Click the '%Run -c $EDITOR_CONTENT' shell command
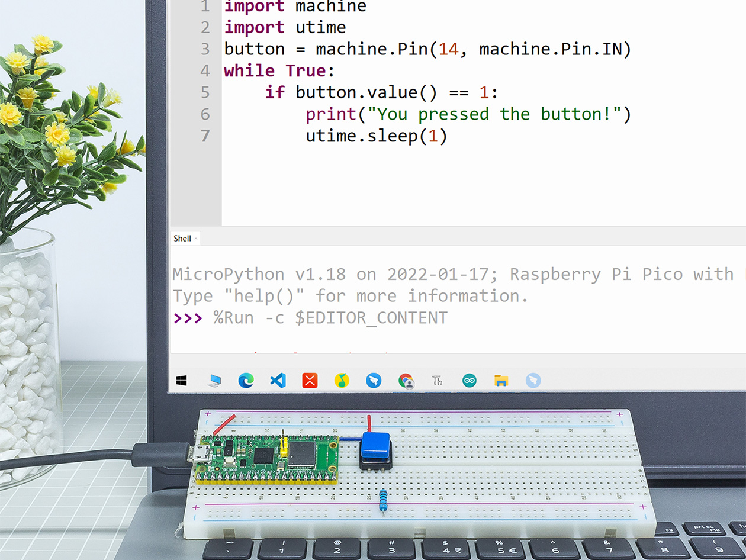This screenshot has height=560, width=746. click(330, 318)
